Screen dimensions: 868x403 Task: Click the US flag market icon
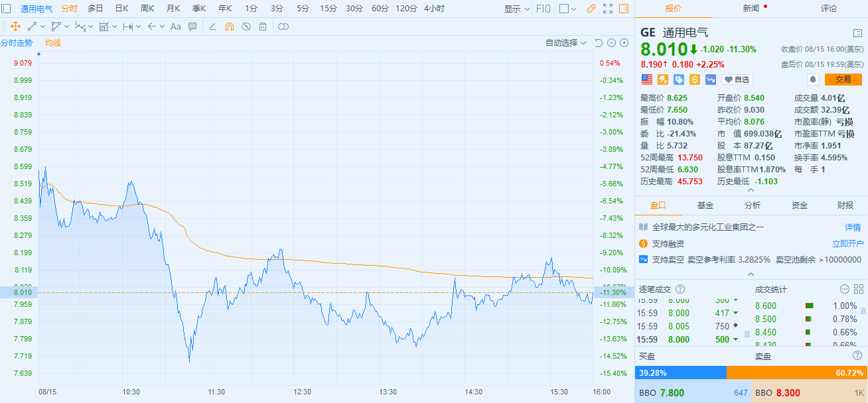click(646, 80)
